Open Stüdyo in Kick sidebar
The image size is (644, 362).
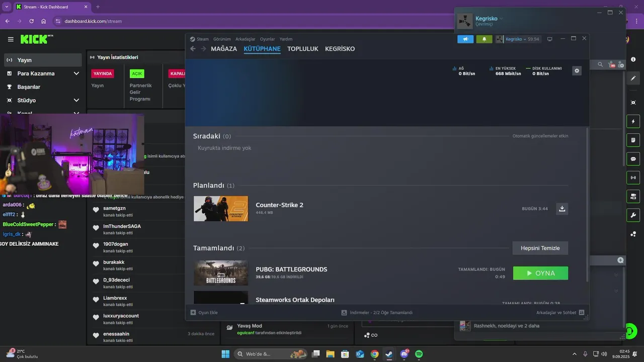click(43, 101)
